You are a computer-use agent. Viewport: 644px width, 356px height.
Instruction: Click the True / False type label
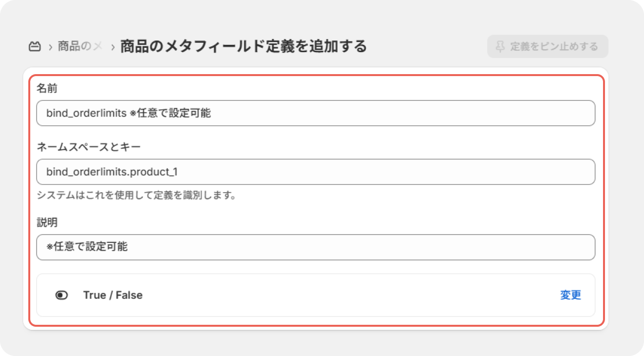pos(113,295)
